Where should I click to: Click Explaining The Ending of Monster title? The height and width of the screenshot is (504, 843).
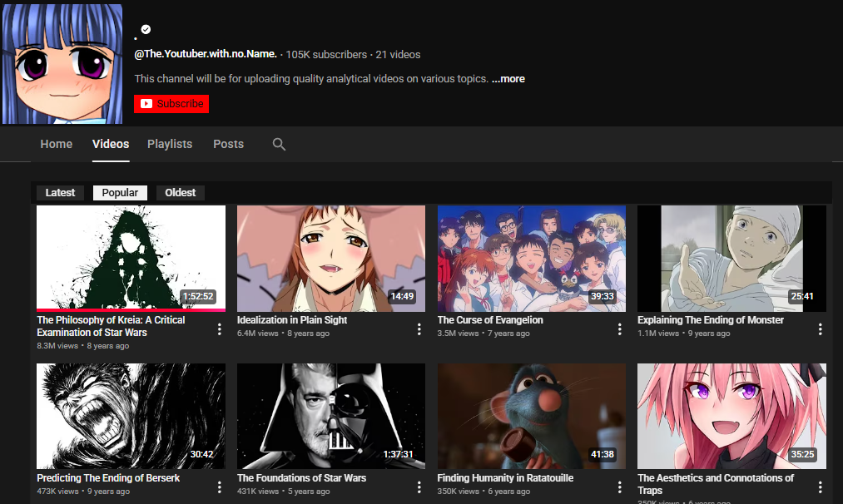click(711, 319)
